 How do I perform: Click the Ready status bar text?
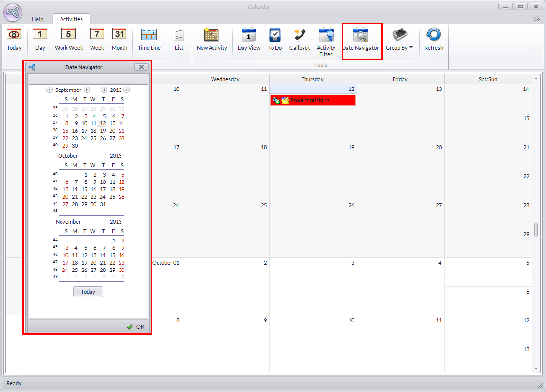pyautogui.click(x=14, y=383)
